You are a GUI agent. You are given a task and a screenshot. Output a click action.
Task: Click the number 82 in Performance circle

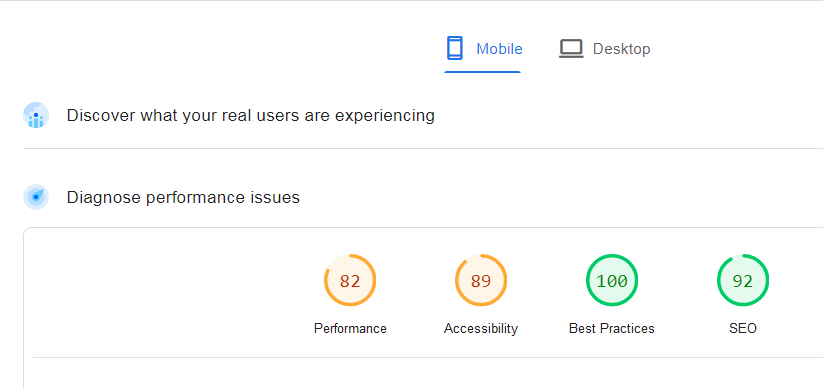350,281
